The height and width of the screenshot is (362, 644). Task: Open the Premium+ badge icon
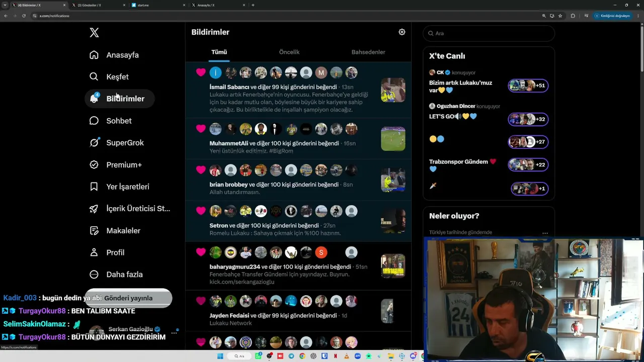pos(94,164)
